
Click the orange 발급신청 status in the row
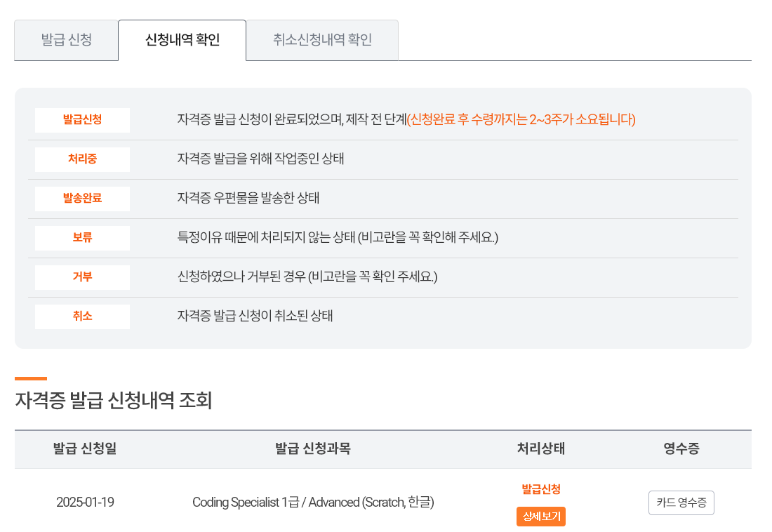click(x=540, y=488)
